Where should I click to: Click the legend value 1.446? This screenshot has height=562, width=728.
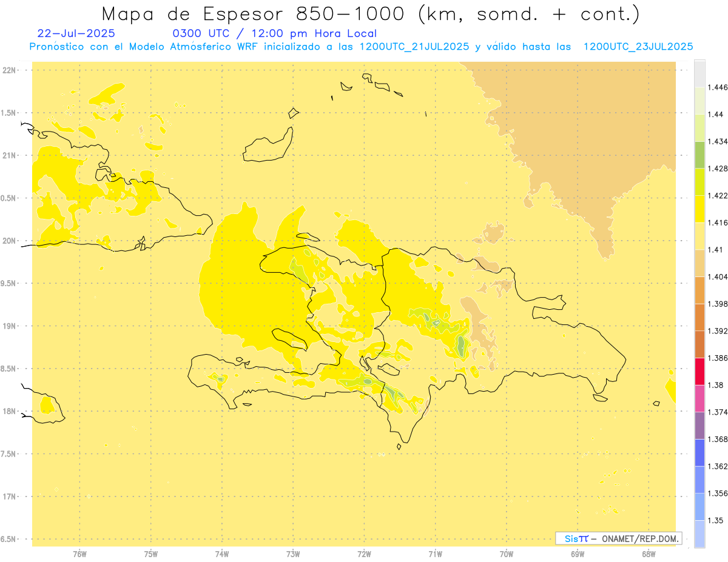718,87
